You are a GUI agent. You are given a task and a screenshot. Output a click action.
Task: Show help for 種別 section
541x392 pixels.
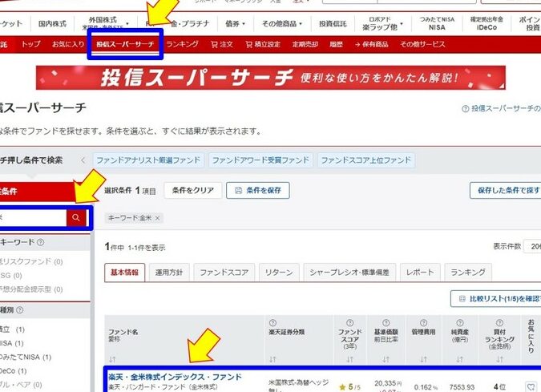pos(20,310)
